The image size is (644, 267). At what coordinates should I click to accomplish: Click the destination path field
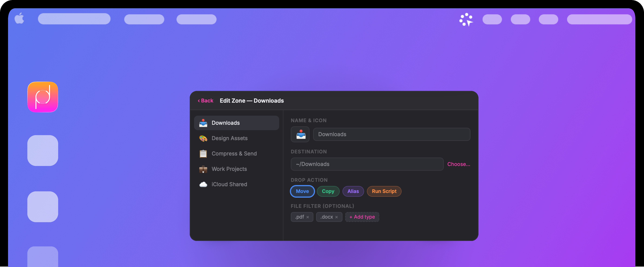pos(367,164)
